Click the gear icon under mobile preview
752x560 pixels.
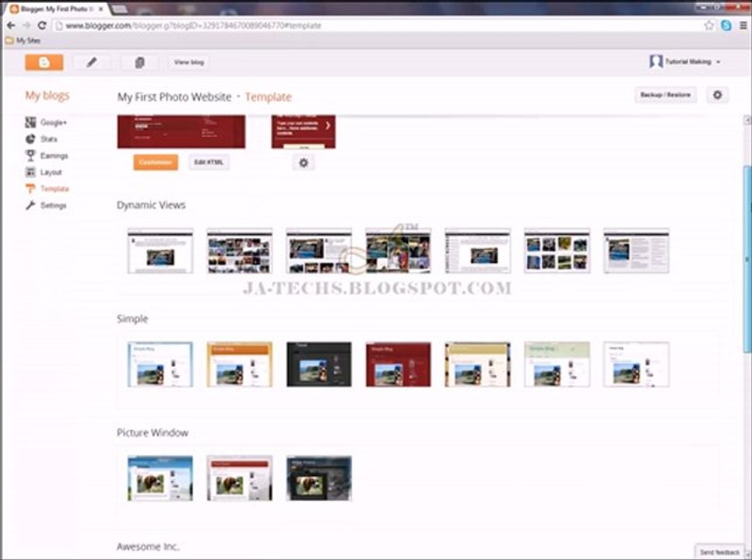[304, 163]
